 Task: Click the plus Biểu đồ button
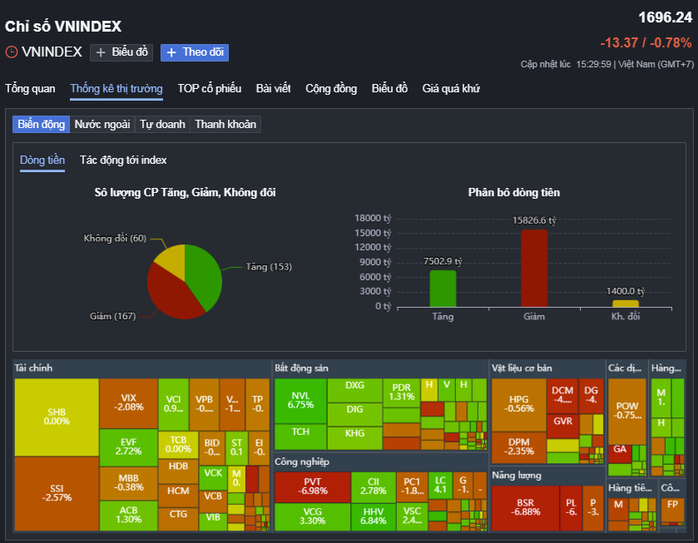[x=121, y=52]
